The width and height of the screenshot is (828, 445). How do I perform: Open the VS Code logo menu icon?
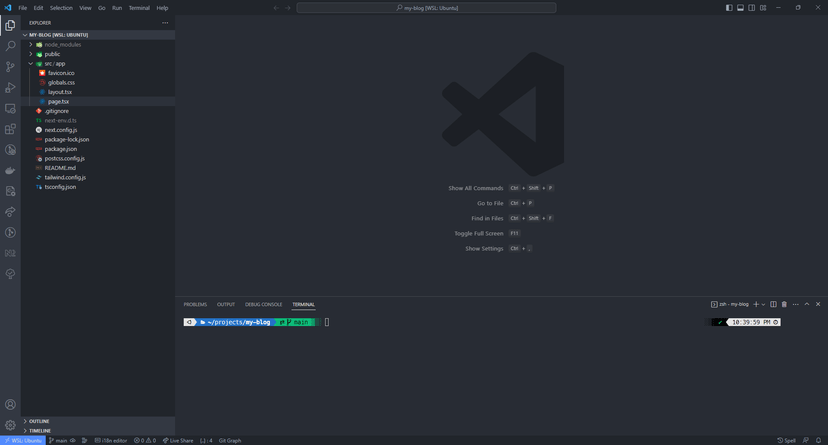pos(7,8)
